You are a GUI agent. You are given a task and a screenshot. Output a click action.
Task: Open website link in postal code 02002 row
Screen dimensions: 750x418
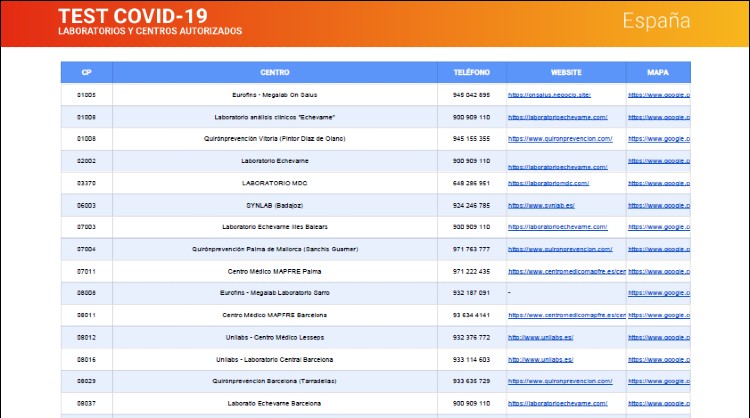pyautogui.click(x=558, y=167)
